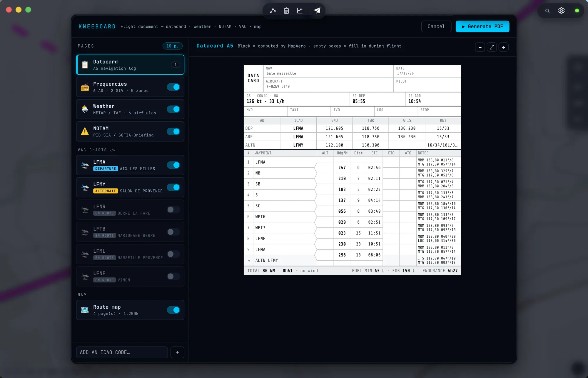Select the Datacard A5 navigation log page
The width and height of the screenshot is (588, 378).
coord(130,65)
